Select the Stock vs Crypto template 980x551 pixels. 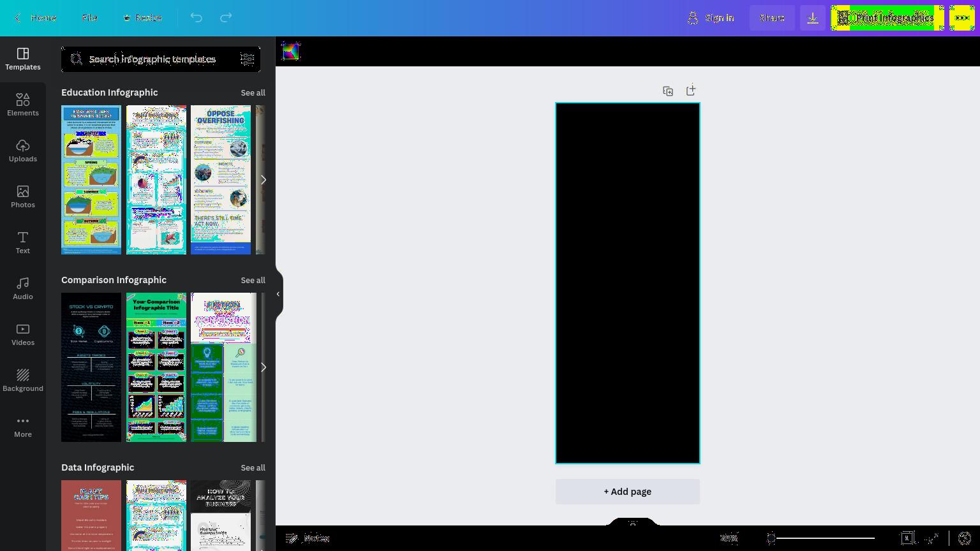click(91, 367)
